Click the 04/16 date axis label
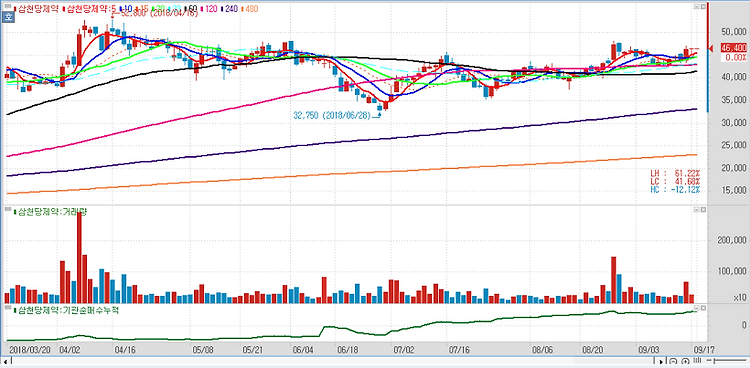This screenshot has height=368, width=750. click(x=124, y=349)
